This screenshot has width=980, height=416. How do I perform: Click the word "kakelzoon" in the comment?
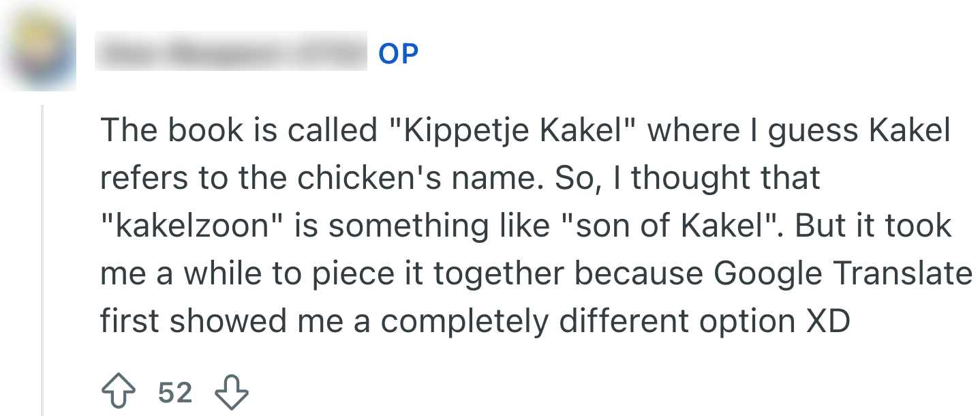click(x=193, y=226)
